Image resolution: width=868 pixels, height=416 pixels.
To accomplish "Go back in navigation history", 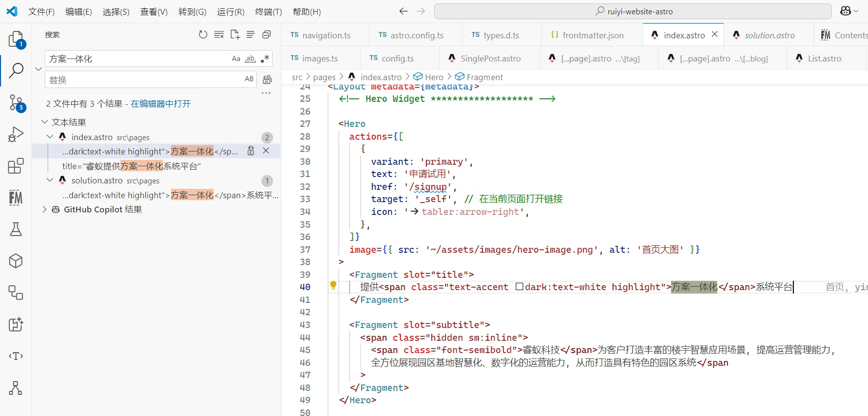I will click(x=403, y=11).
